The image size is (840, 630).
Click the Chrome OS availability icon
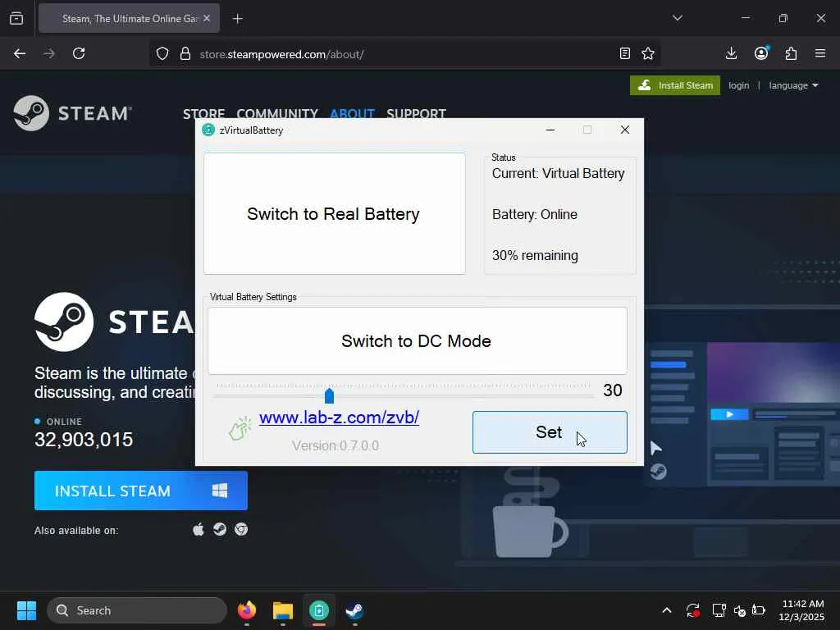coord(241,529)
